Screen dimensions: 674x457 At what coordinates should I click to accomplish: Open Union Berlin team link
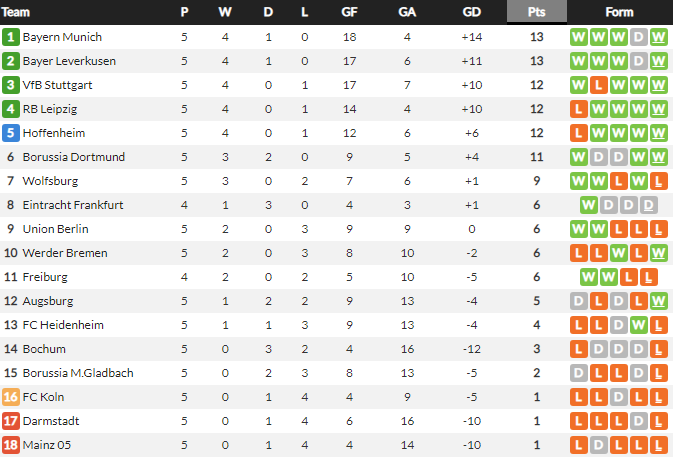click(56, 229)
